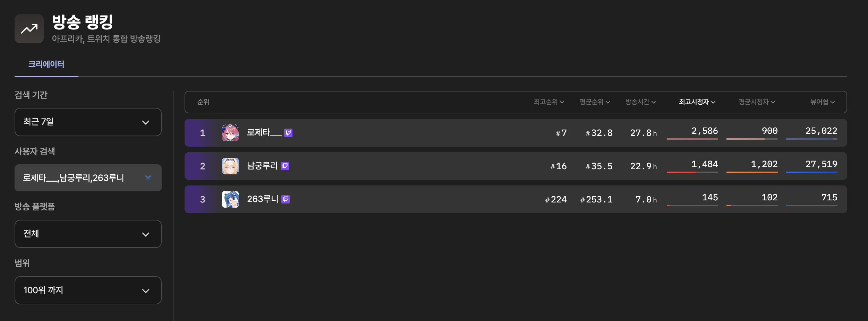868x321 pixels.
Task: Sort by 평균순위 column header
Action: [x=595, y=102]
